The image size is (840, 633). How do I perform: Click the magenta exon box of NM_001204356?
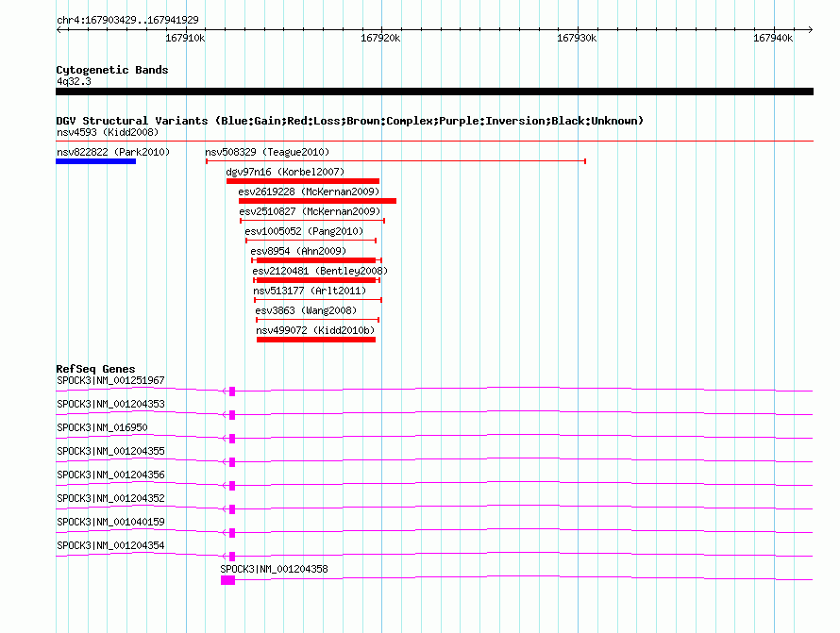tap(232, 486)
